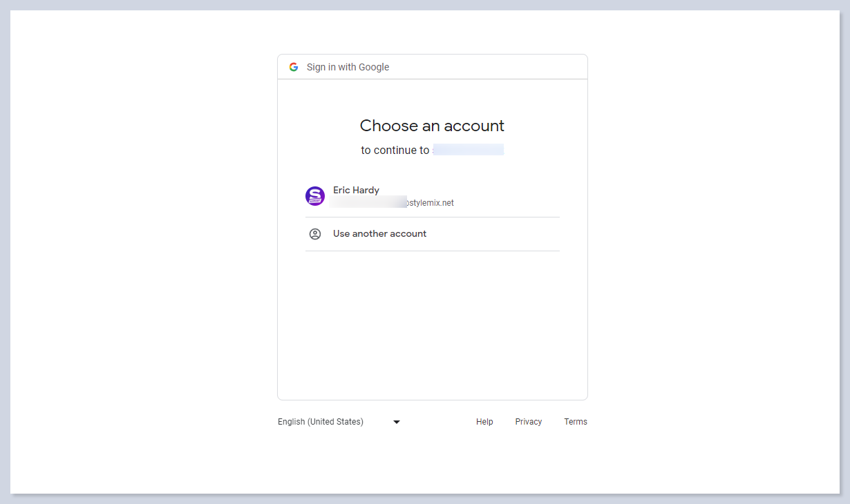Click the blurred portion of the email address
This screenshot has height=504, width=850.
368,202
